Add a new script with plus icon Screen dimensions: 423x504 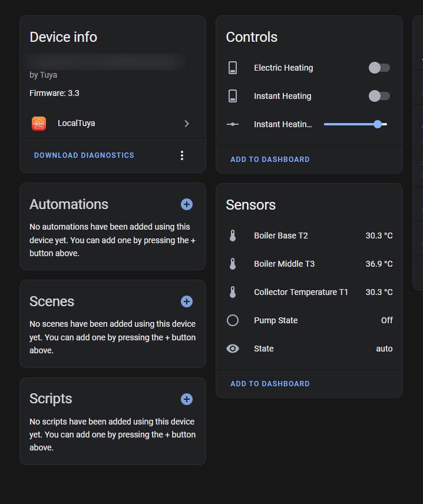pyautogui.click(x=187, y=399)
